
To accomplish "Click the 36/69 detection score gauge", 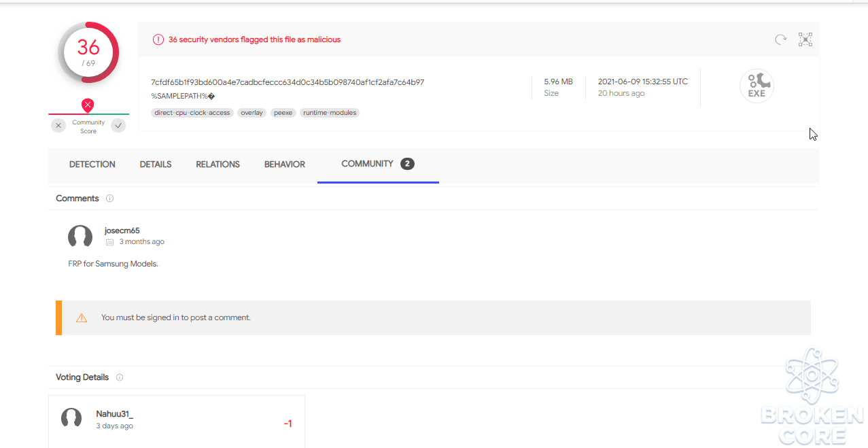I will pyautogui.click(x=88, y=52).
